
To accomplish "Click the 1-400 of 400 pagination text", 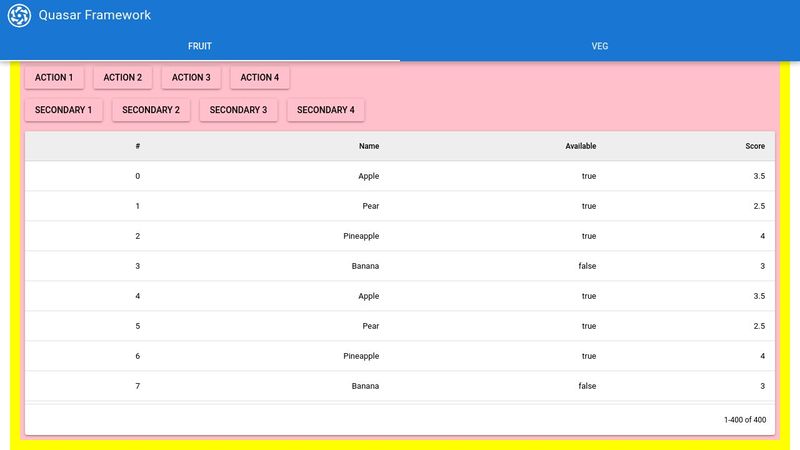I will (x=745, y=420).
